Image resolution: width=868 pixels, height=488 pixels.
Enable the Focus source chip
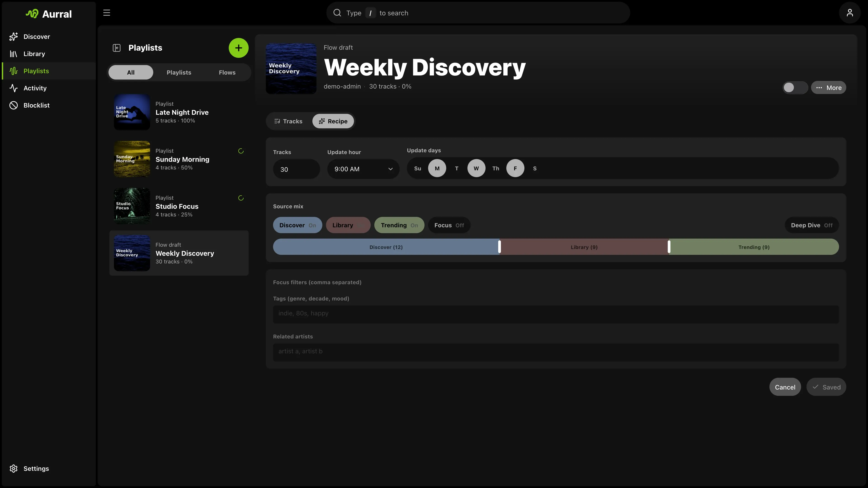point(449,225)
